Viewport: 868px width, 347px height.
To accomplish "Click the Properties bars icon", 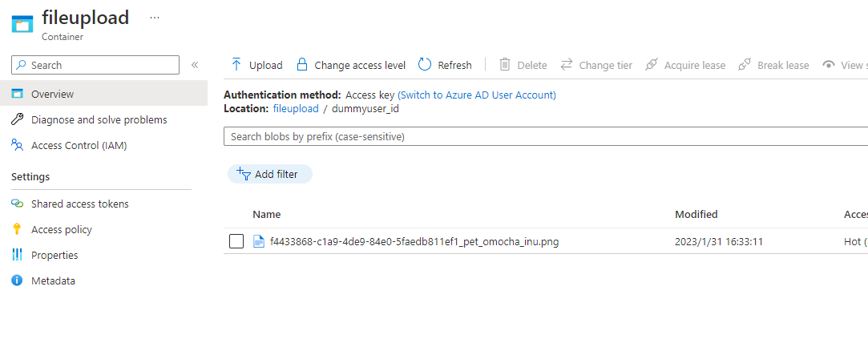I will pos(17,255).
